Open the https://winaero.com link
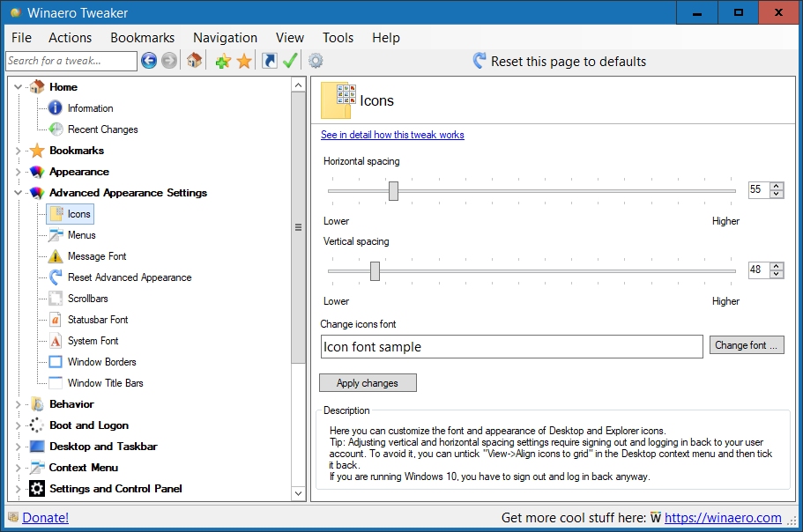 coord(723,518)
